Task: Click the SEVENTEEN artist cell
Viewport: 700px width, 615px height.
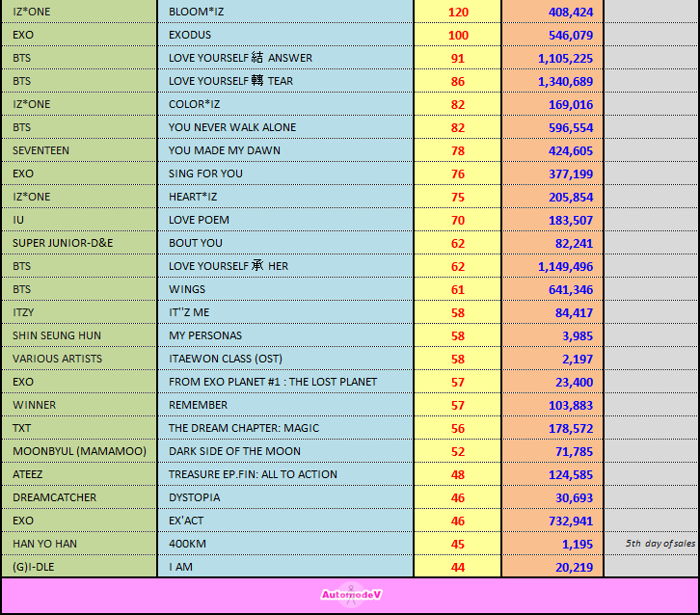Action: tap(79, 150)
